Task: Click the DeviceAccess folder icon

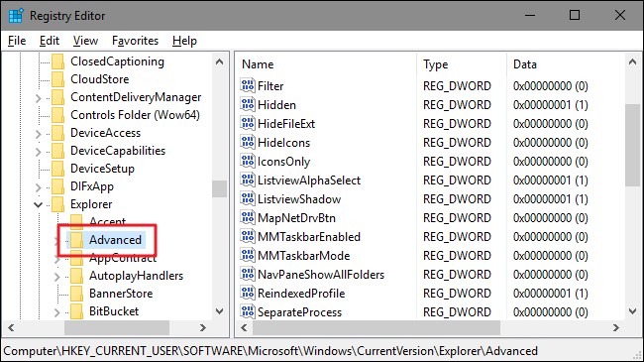Action: (57, 133)
